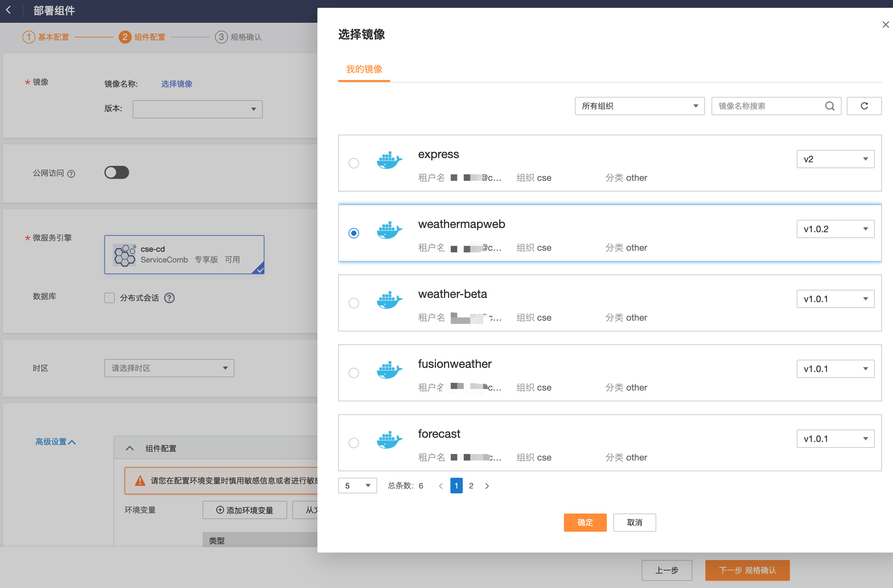This screenshot has height=588, width=893.
Task: Click the forecast Docker whale icon
Action: point(389,440)
